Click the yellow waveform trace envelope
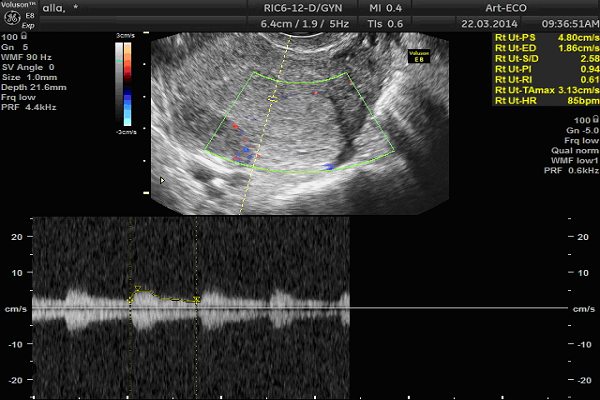 click(165, 296)
